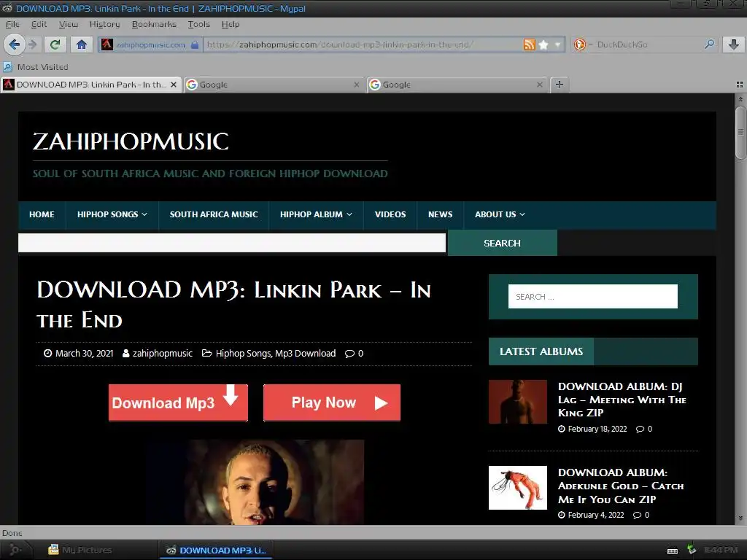The image size is (747, 560).
Task: Open the View menu
Action: pyautogui.click(x=68, y=24)
